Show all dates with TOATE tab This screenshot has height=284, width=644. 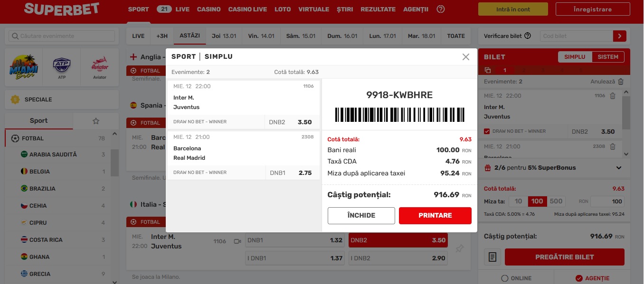pos(456,36)
